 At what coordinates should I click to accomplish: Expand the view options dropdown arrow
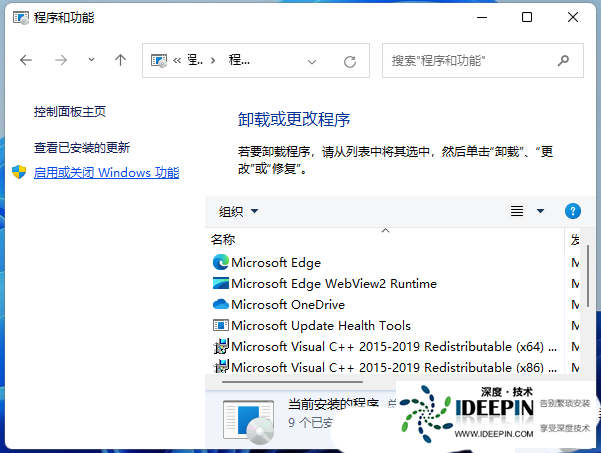click(540, 211)
